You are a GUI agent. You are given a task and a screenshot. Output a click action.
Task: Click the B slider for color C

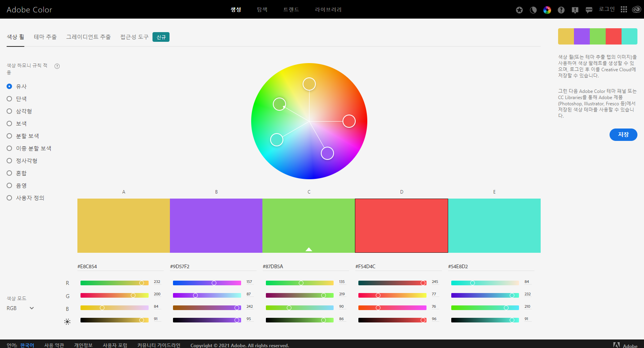[300, 308]
